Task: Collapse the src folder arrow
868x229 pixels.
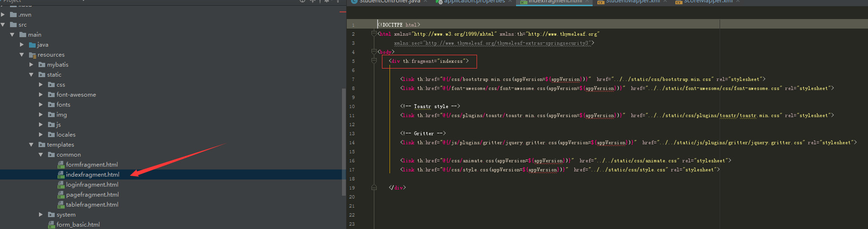Action: pos(3,25)
